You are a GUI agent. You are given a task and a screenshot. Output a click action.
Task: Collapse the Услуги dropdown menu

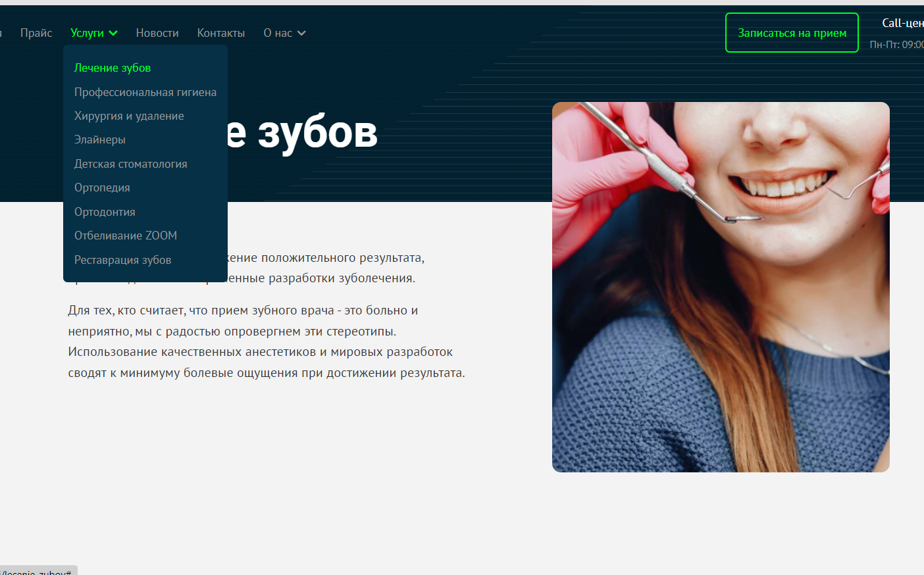click(x=88, y=33)
